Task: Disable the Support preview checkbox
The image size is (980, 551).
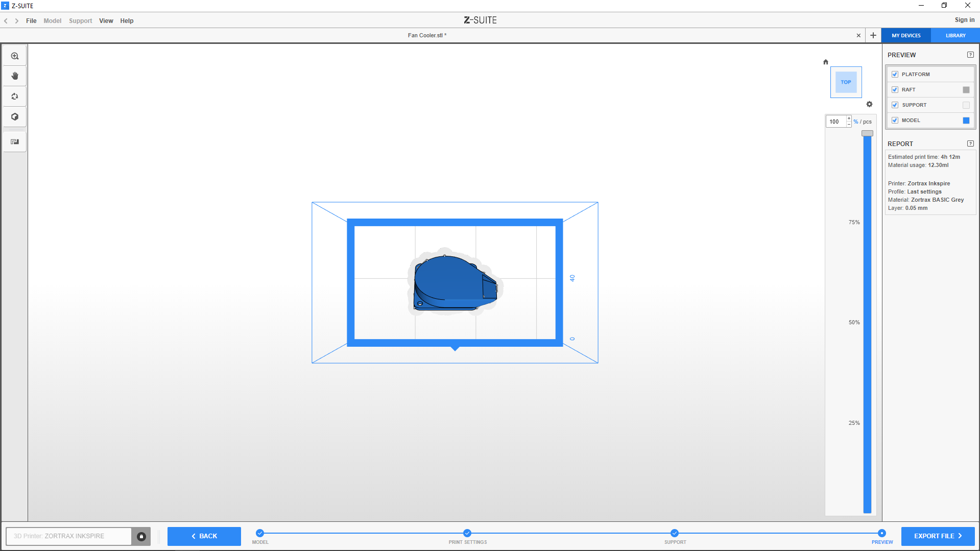Action: pos(895,105)
